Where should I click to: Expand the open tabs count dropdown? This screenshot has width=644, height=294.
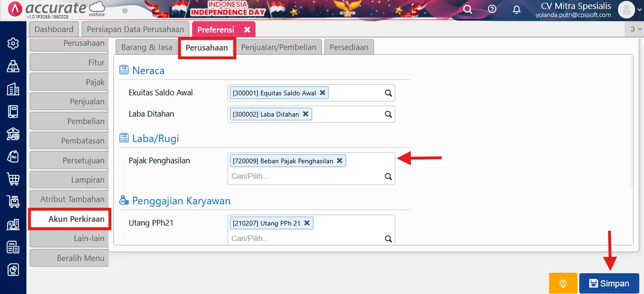coord(636,29)
